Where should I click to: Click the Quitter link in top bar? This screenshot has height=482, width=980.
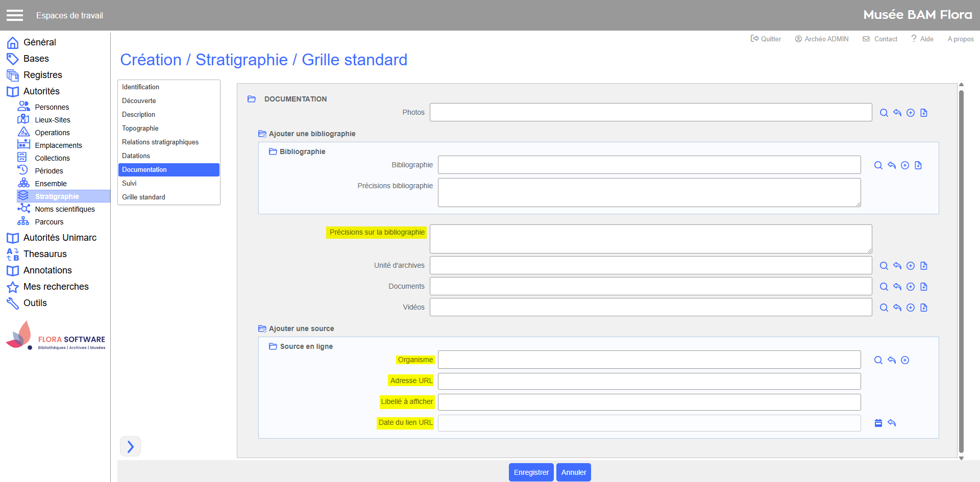(x=766, y=39)
